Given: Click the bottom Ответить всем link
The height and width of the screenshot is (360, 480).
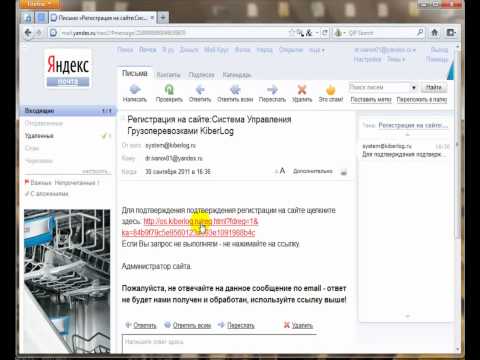Looking at the screenshot, I should pos(188,325).
